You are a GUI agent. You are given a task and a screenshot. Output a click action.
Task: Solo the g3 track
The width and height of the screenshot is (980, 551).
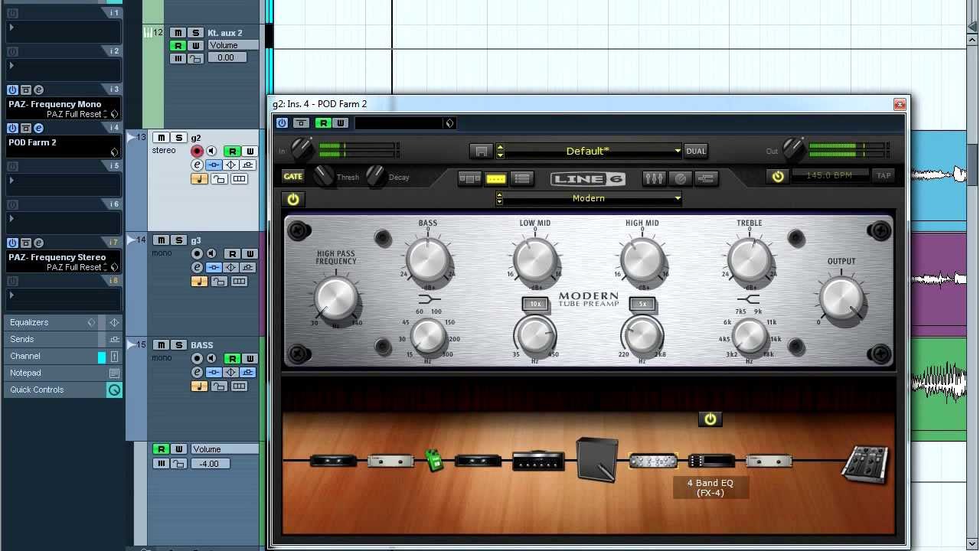coord(178,240)
